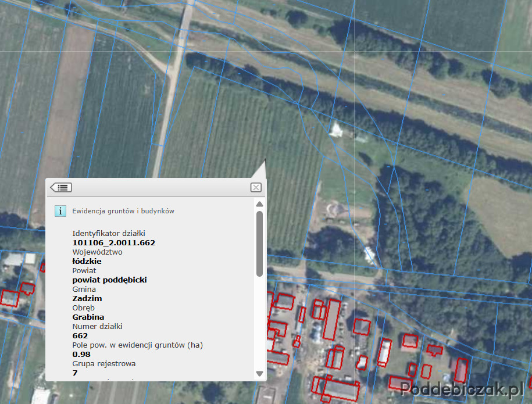Click the Identyfikator działki label
The width and height of the screenshot is (532, 404).
(x=108, y=233)
